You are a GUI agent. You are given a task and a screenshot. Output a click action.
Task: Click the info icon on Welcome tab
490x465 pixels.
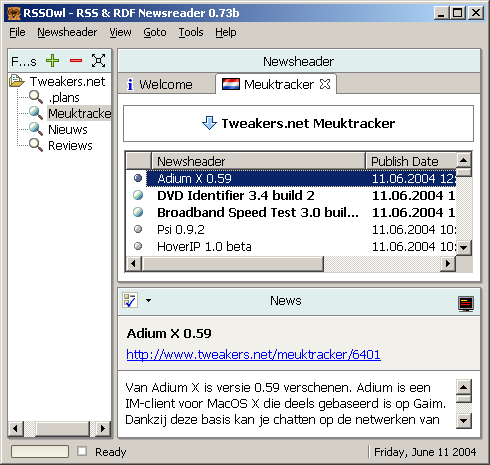[130, 84]
